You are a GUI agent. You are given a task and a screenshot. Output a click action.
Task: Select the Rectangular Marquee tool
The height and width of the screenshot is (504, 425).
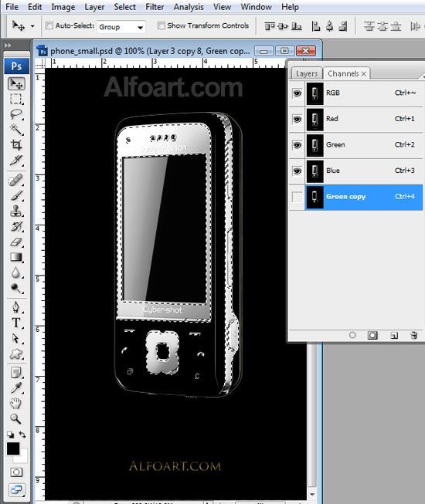16,99
